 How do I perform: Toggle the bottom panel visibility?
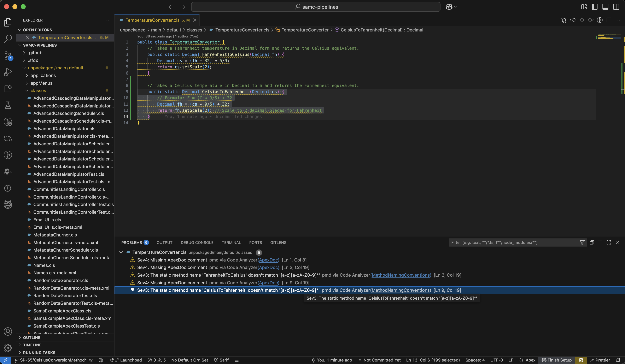[605, 7]
